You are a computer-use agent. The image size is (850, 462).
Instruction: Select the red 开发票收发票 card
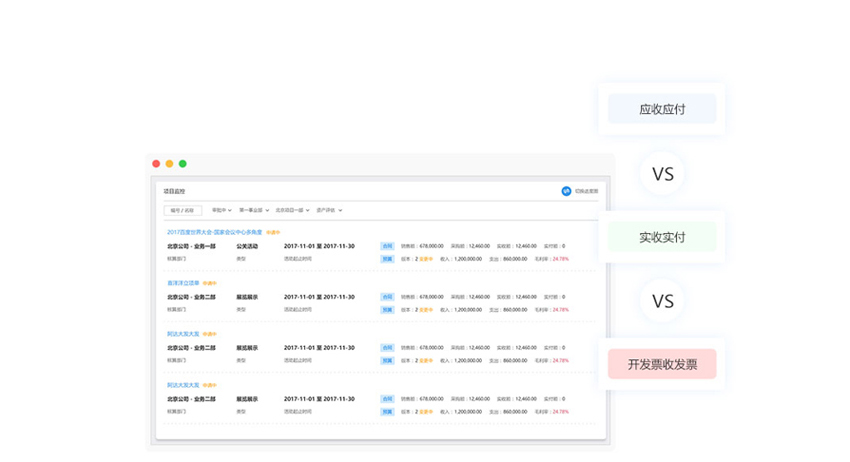coord(661,364)
